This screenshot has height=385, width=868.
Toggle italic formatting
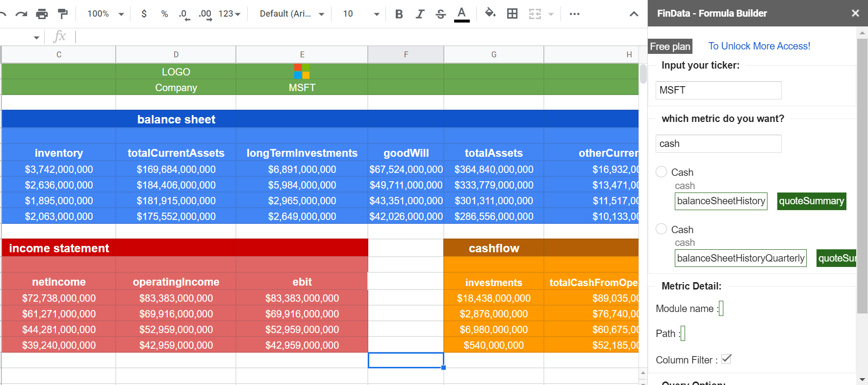pos(420,14)
